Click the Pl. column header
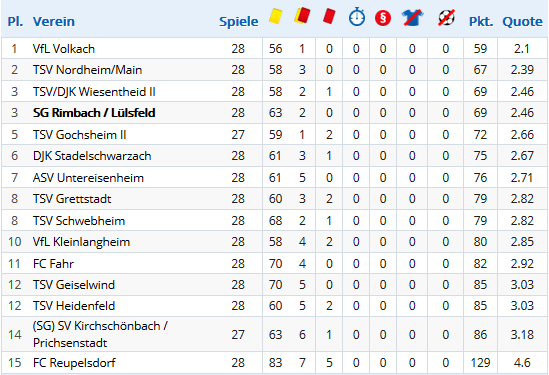 click(x=15, y=22)
